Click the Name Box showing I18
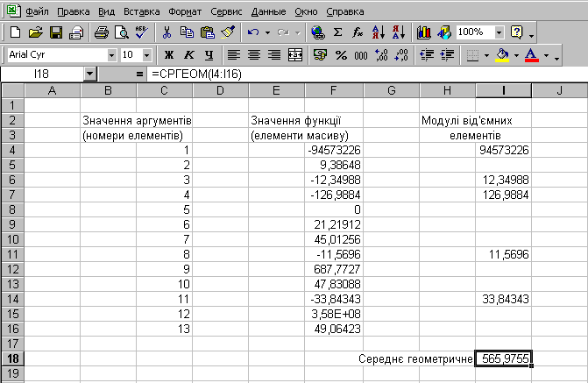The image size is (588, 383). pos(42,74)
